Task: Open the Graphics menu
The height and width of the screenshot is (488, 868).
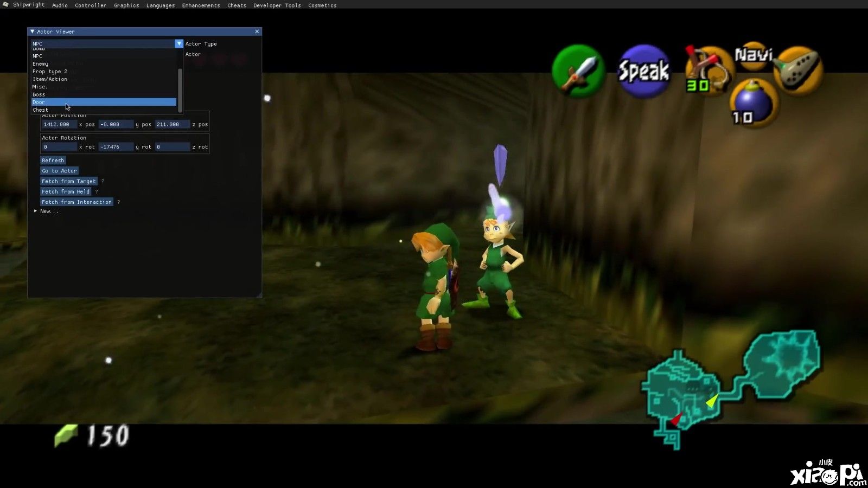Action: (126, 5)
